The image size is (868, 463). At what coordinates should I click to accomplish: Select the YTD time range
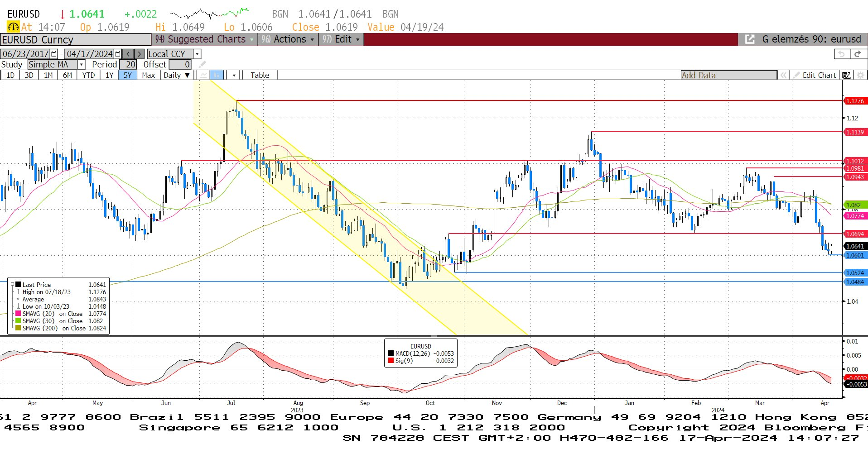[x=88, y=75]
